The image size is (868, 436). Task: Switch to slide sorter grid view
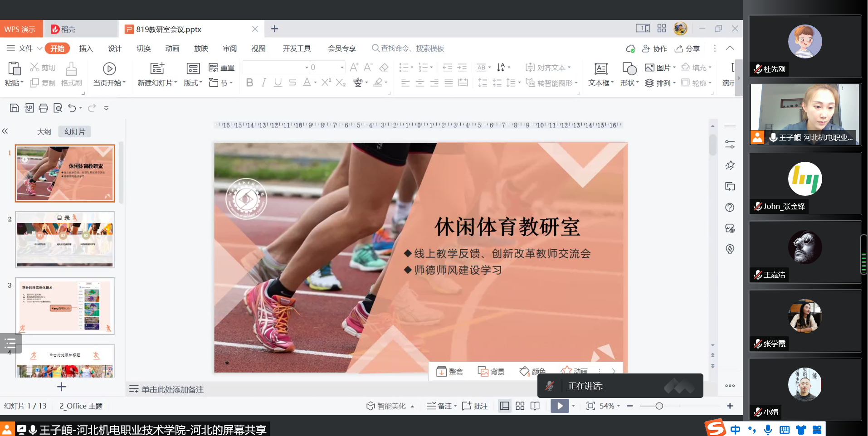pyautogui.click(x=520, y=406)
